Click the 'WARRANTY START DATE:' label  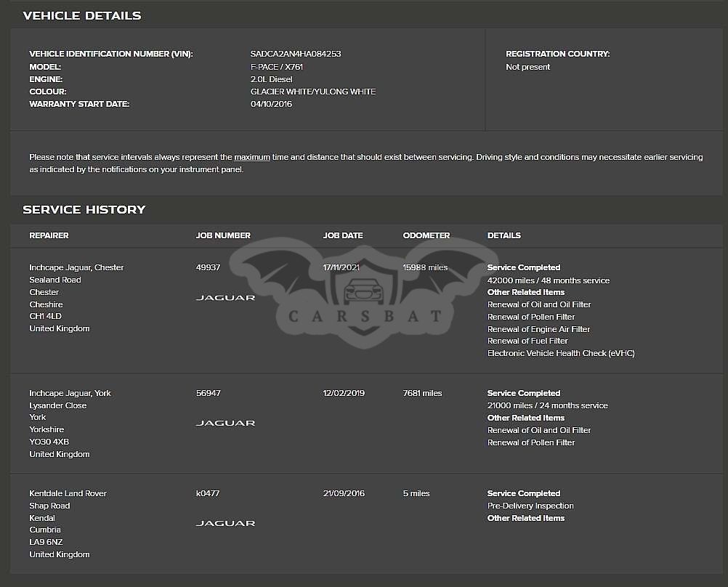79,104
